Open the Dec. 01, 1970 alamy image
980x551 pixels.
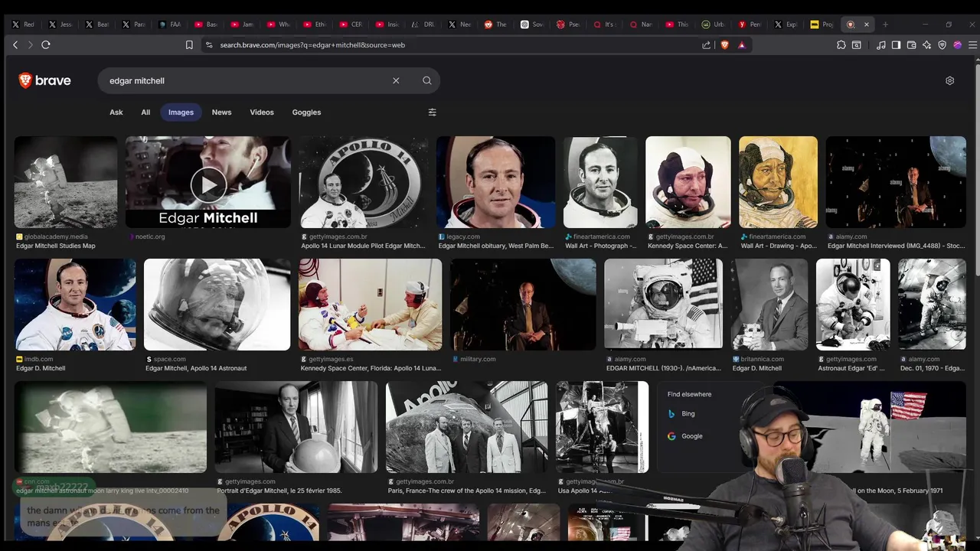tap(932, 305)
